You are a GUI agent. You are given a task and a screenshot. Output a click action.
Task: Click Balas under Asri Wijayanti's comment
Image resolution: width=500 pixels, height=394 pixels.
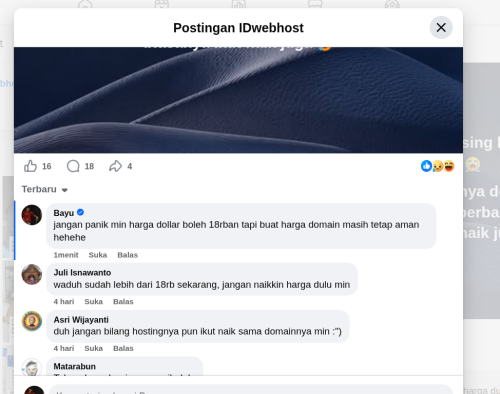pyautogui.click(x=123, y=348)
